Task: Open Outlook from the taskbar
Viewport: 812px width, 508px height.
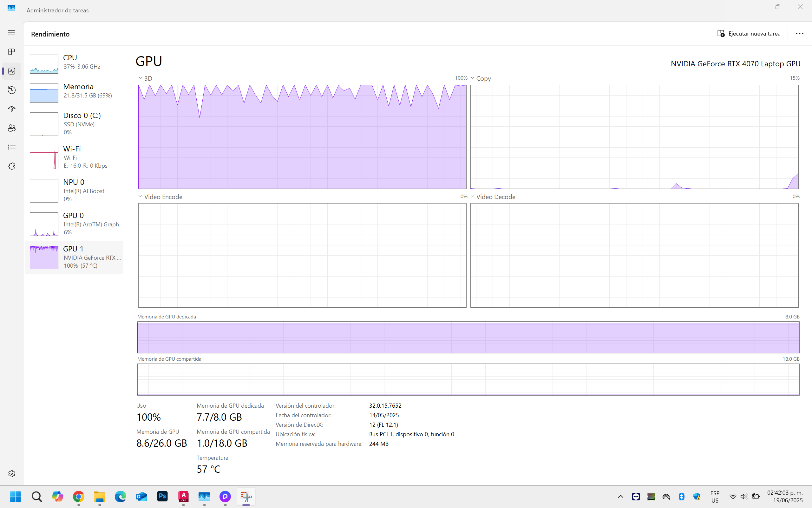Action: [141, 496]
